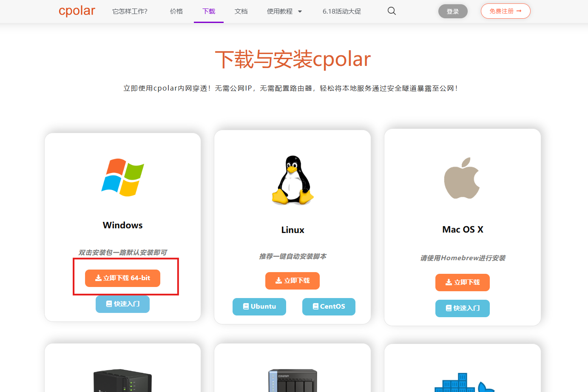Viewport: 588px width, 392px height.
Task: Click the download icon on Mac 立即下载 button
Action: point(449,282)
